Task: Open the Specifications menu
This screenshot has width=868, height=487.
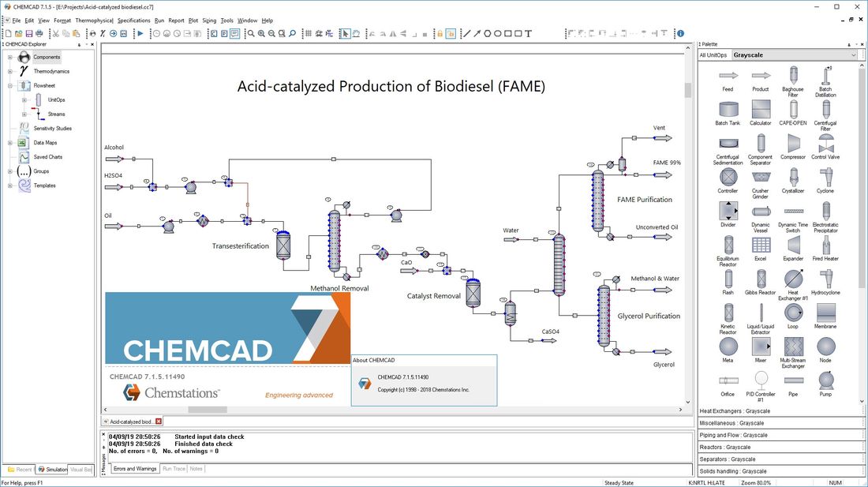Action: click(x=134, y=21)
